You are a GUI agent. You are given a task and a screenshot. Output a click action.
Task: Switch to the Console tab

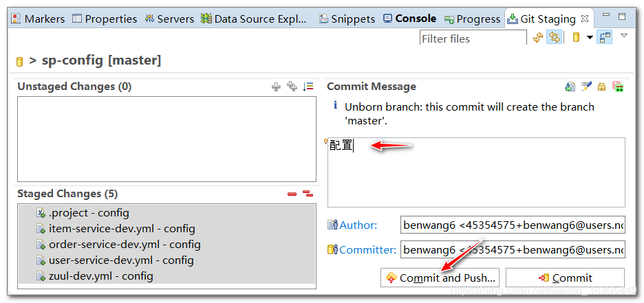410,19
